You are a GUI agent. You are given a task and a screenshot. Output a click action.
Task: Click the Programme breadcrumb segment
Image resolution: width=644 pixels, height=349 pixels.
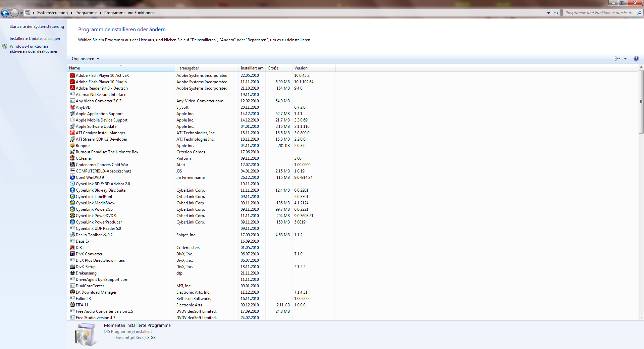(86, 13)
